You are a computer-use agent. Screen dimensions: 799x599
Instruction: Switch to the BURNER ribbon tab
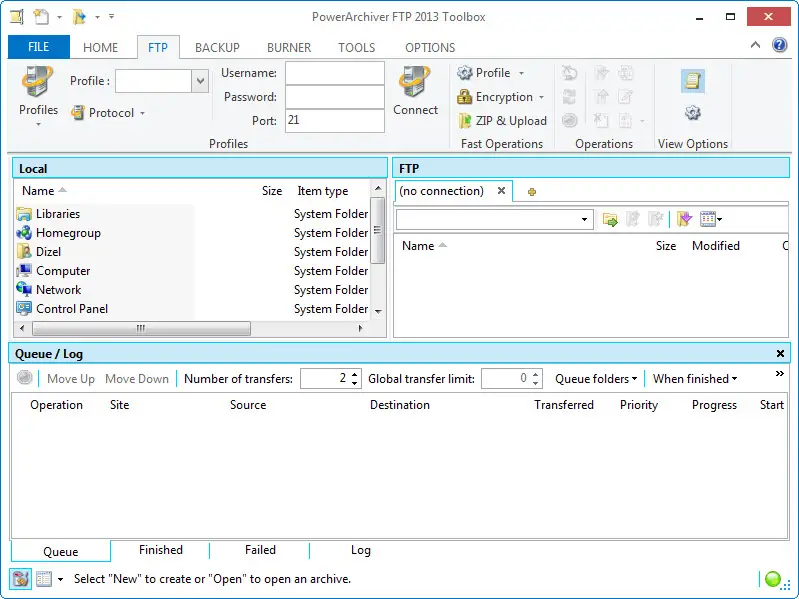click(x=289, y=47)
